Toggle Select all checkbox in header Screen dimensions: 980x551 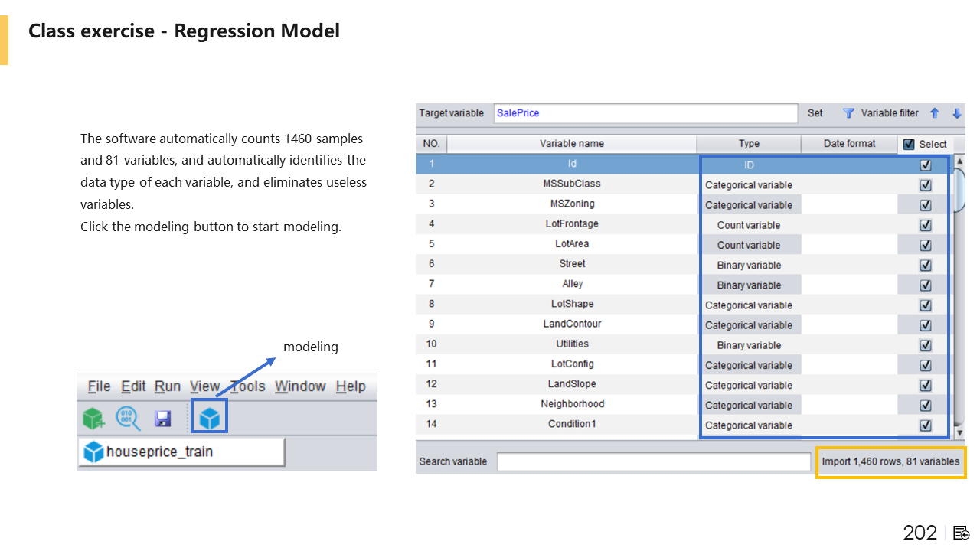[909, 144]
